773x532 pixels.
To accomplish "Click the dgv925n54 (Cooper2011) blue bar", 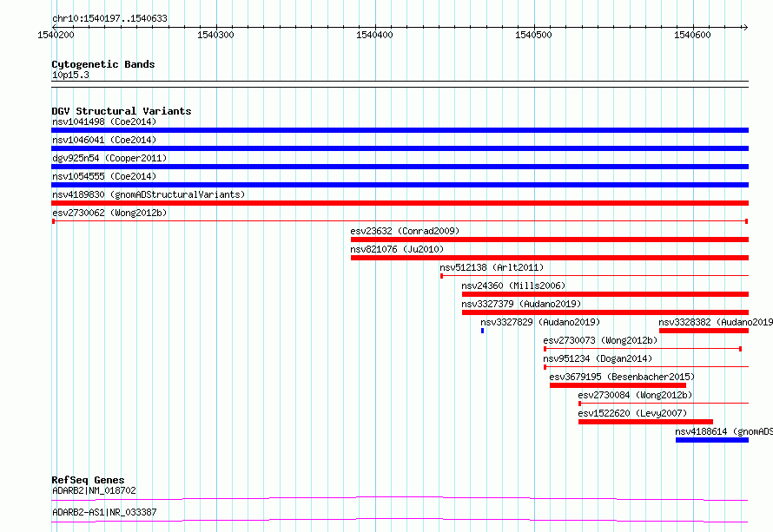I will 400,167.
